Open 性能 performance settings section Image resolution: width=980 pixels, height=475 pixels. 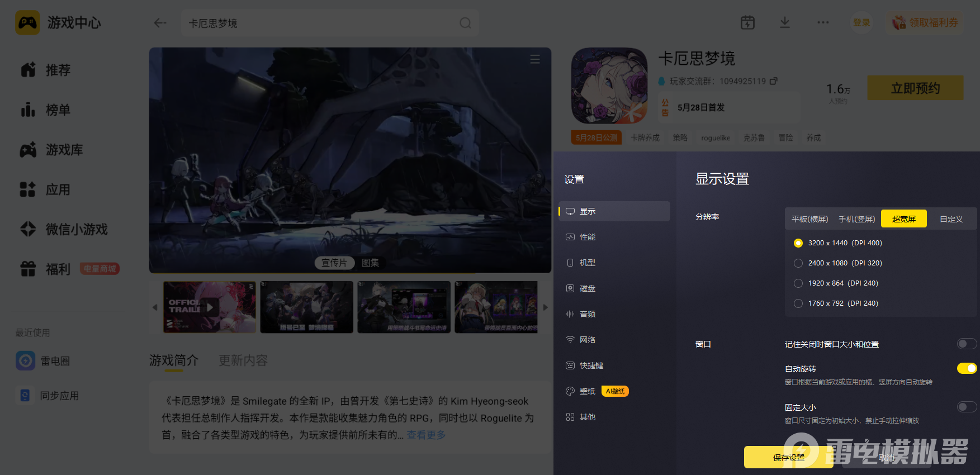[x=614, y=237]
